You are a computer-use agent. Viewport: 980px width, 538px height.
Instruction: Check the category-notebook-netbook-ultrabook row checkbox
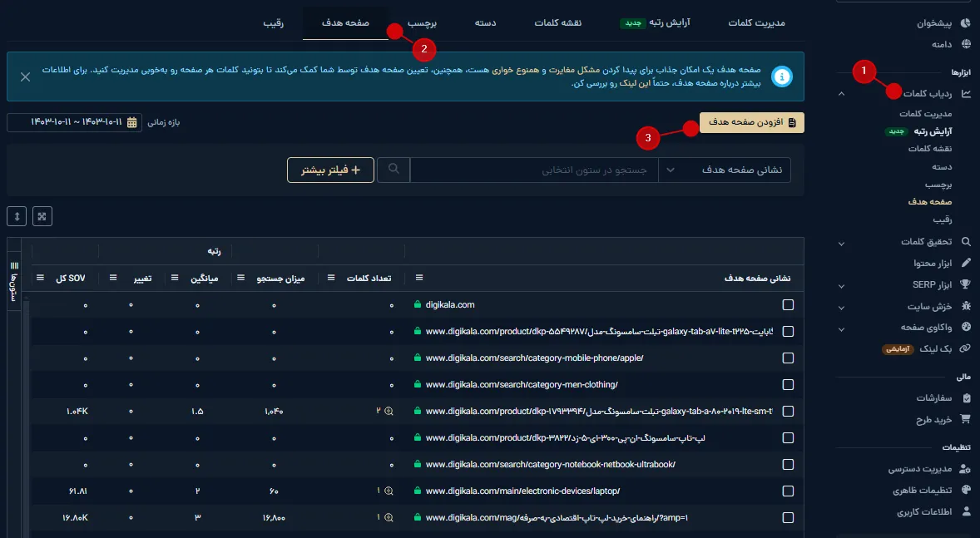(788, 464)
